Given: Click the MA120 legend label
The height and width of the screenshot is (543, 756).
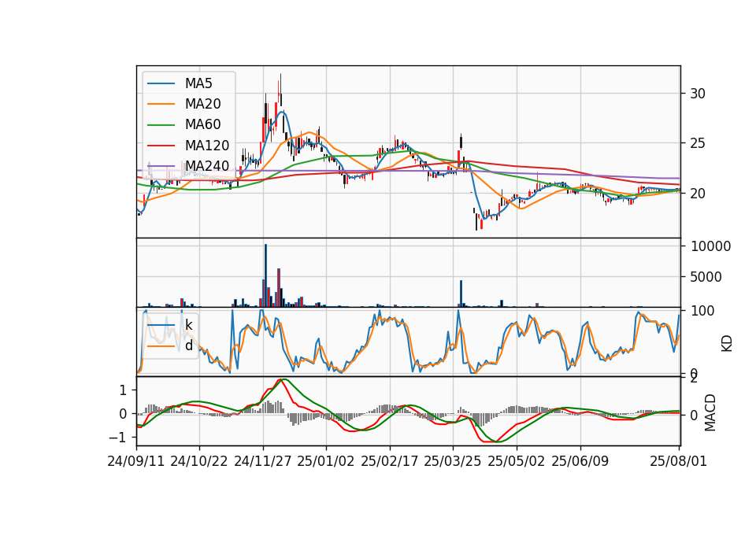Looking at the screenshot, I should [x=207, y=146].
